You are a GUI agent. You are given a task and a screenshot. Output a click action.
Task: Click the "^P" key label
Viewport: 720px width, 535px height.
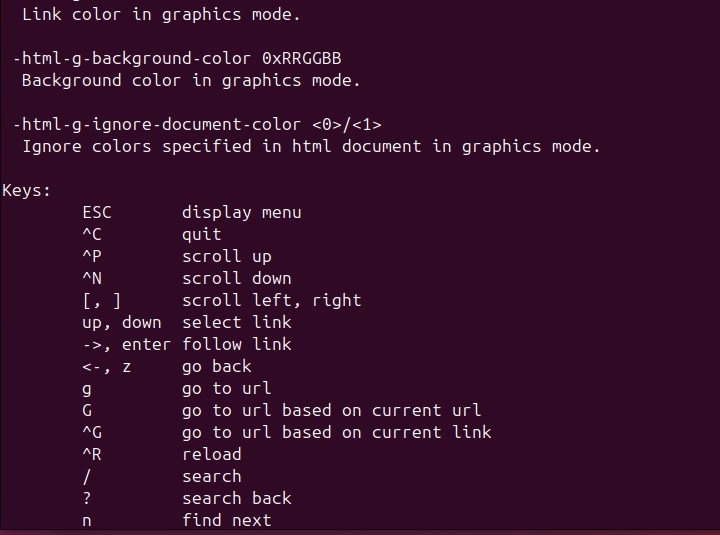(92, 256)
